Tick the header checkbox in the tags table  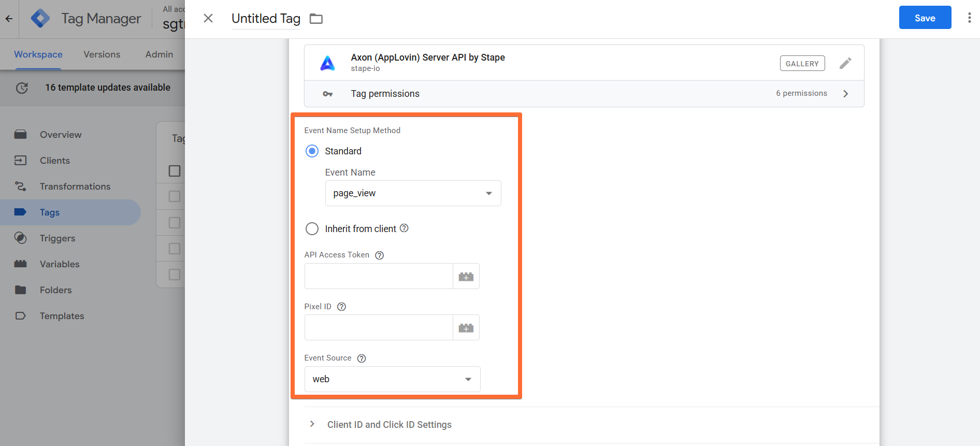175,171
